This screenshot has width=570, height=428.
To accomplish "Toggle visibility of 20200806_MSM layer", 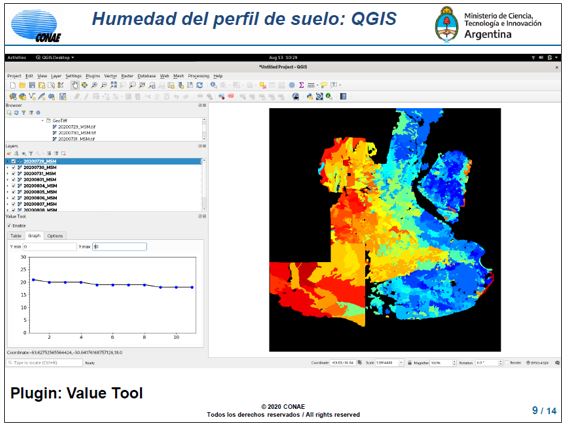I will tap(14, 198).
